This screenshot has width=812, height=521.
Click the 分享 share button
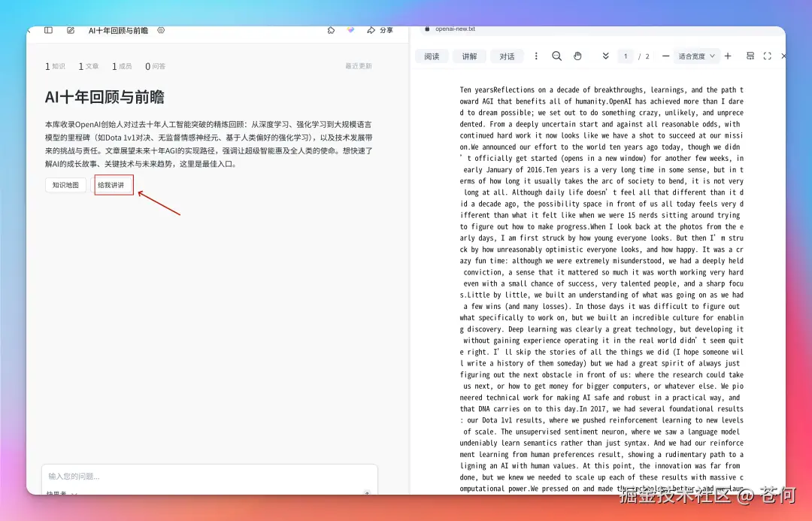click(380, 31)
